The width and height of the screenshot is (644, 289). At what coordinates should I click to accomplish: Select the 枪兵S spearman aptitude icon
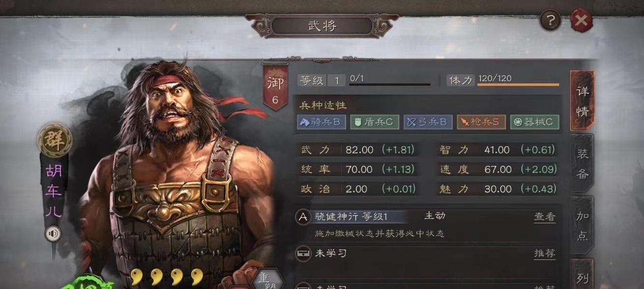click(x=481, y=122)
